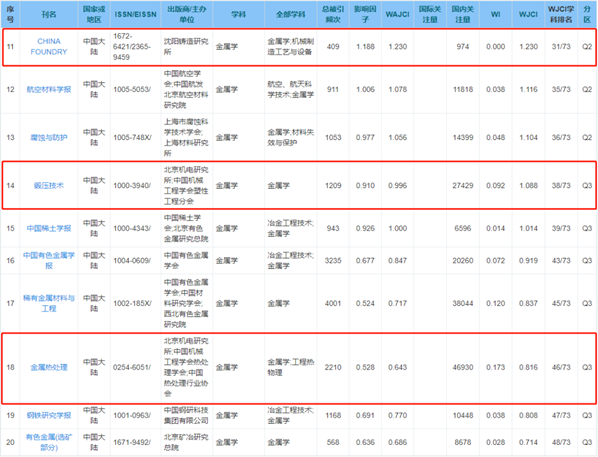Select the WAJCI column header
The width and height of the screenshot is (598, 457).
click(x=397, y=14)
